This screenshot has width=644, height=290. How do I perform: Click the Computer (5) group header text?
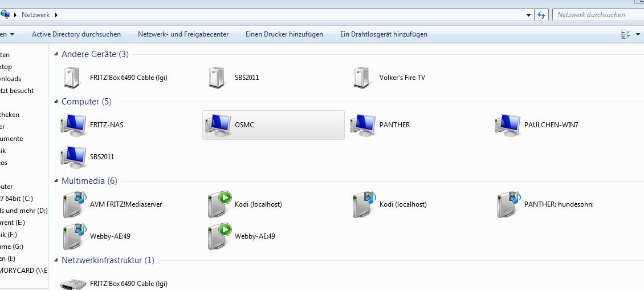[86, 101]
